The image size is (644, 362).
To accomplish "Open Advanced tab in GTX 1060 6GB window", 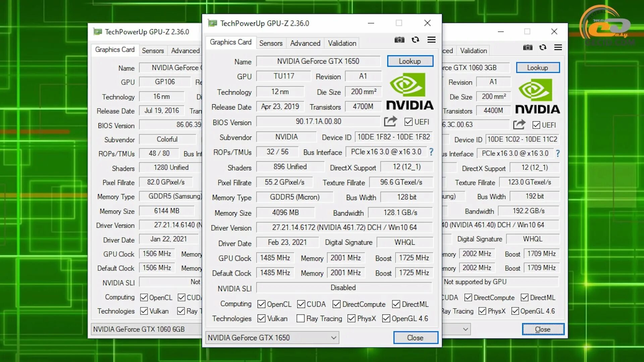I will click(x=185, y=51).
